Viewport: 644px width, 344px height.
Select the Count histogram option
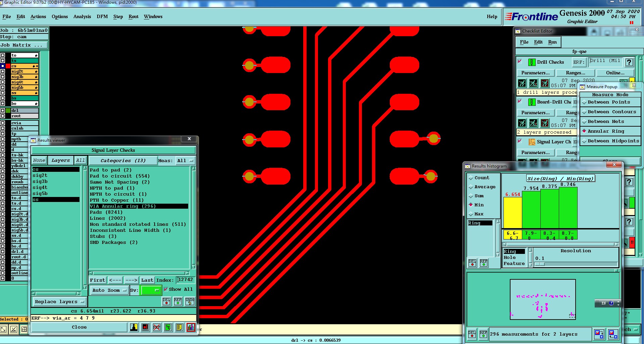(479, 178)
